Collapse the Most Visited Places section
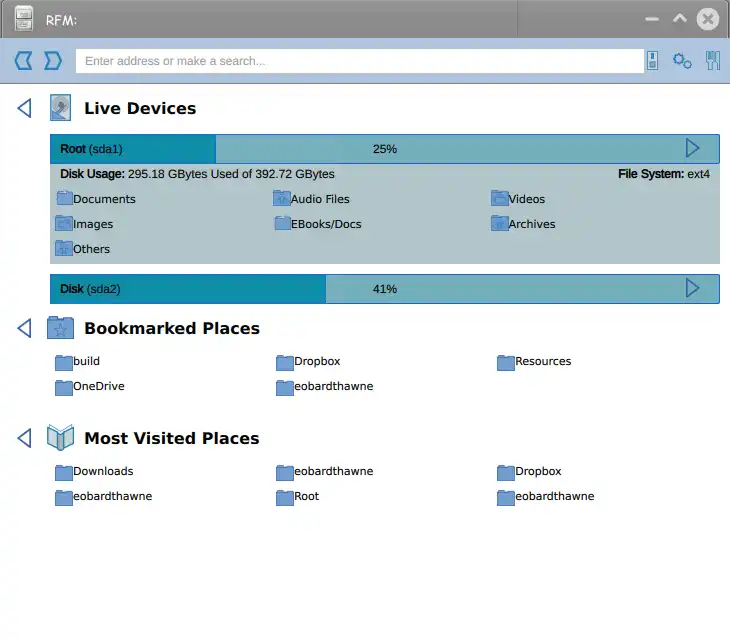Image resolution: width=730 pixels, height=638 pixels. pos(24,438)
